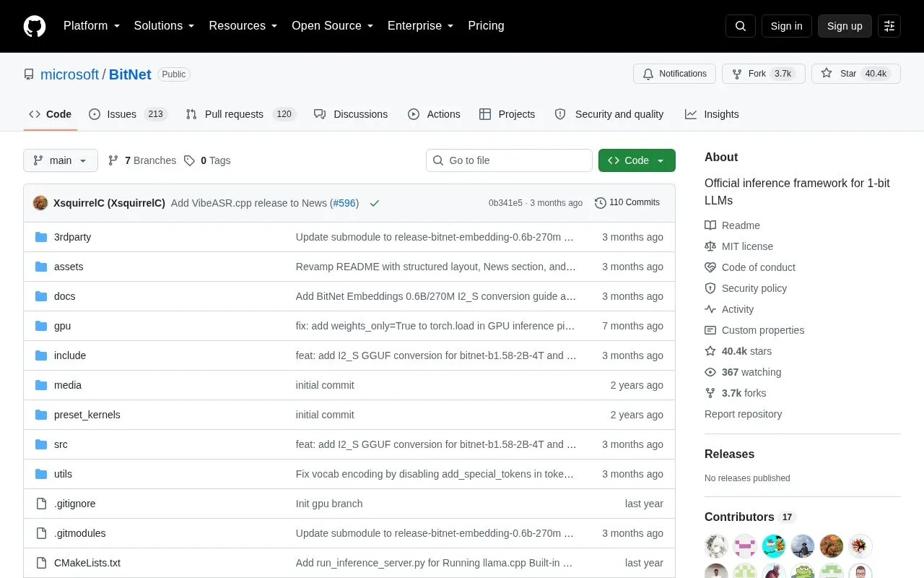Click the commits history clock icon
Screen dimensions: 924x578
[600, 203]
